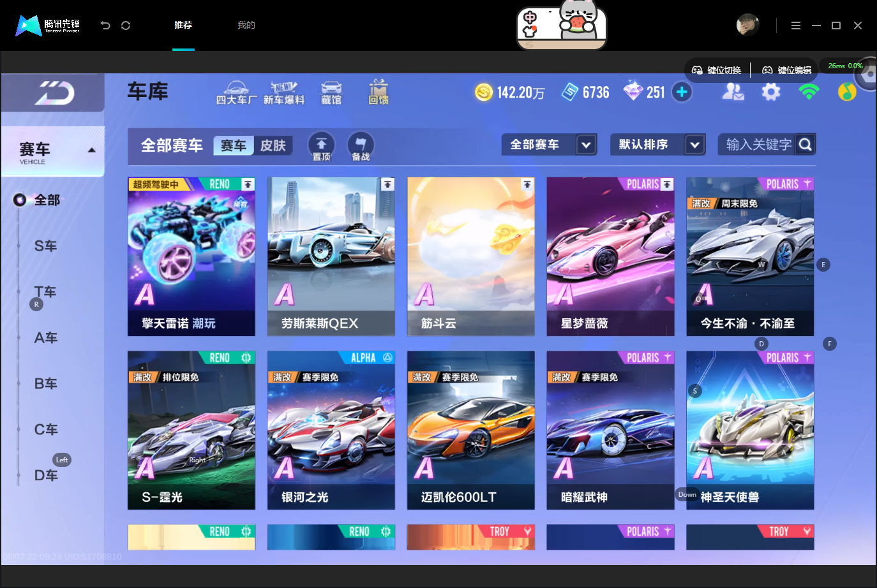Click the 键位切换 key-mapping switch button
Screen dimensions: 877x588
click(717, 70)
